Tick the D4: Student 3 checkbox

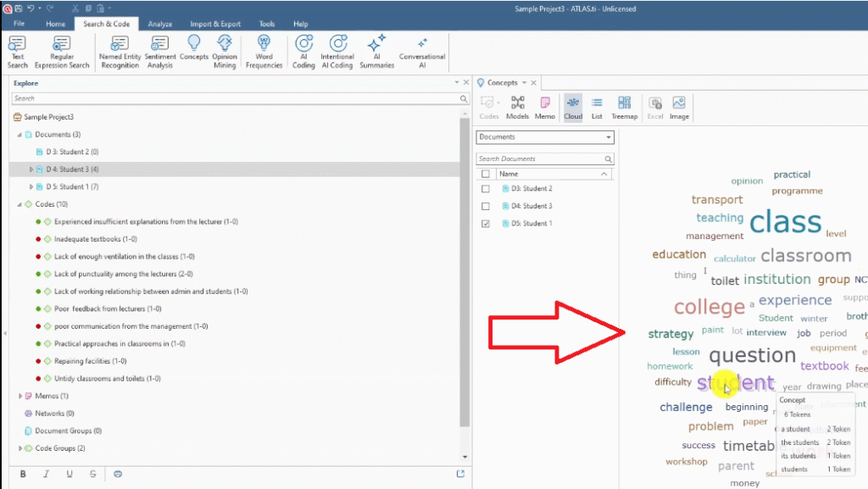(x=486, y=206)
